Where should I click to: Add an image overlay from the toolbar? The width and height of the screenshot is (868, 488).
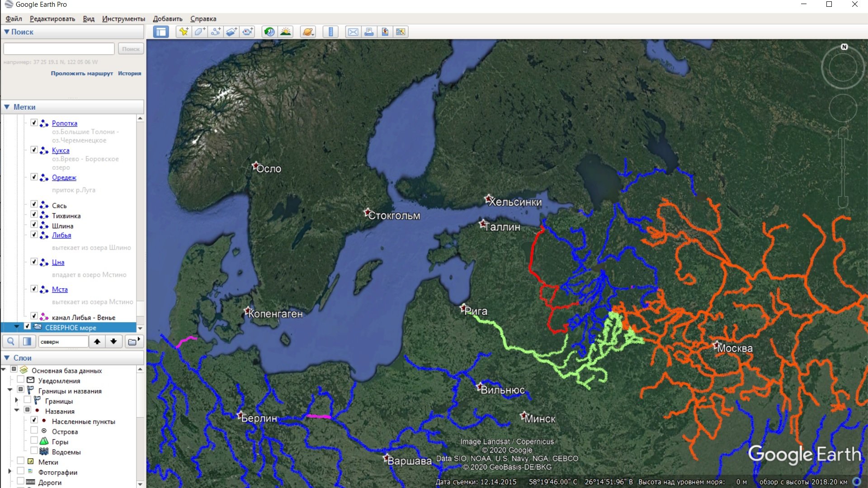[232, 32]
